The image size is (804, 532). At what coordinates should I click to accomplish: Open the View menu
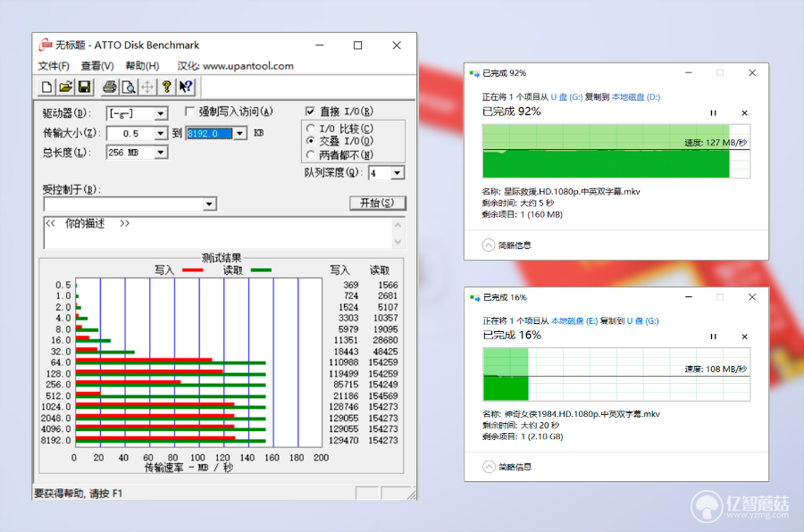(x=97, y=66)
